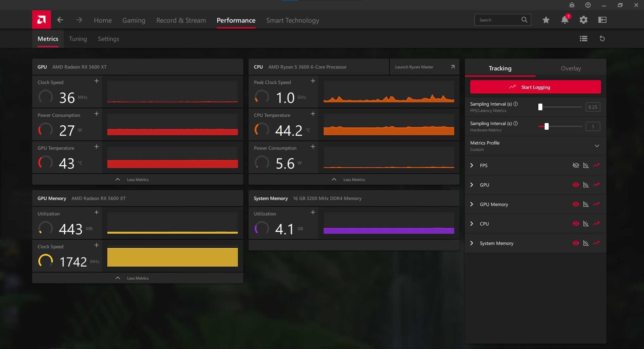Switch to the Settings tab
The height and width of the screenshot is (349, 644).
point(108,39)
